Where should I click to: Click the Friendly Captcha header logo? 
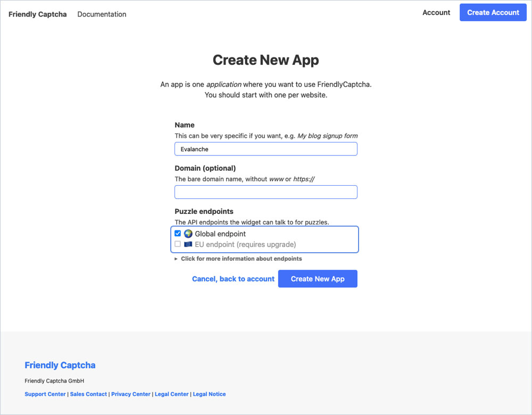pyautogui.click(x=37, y=14)
